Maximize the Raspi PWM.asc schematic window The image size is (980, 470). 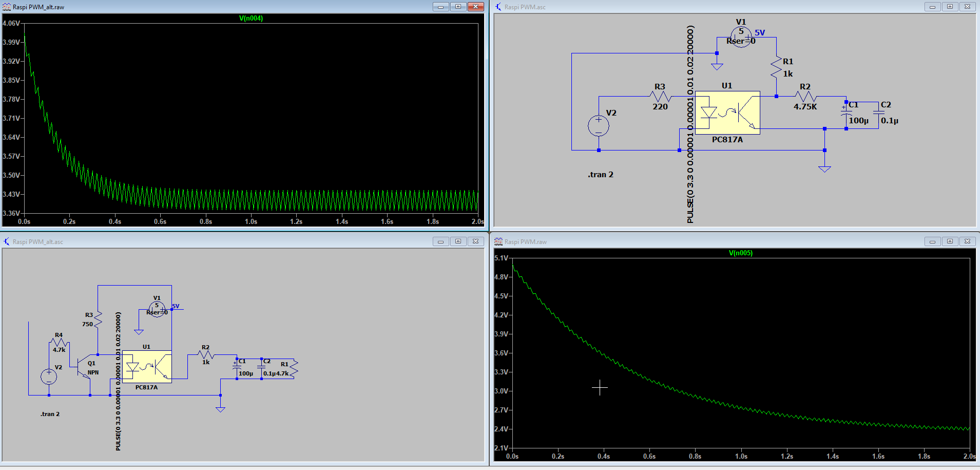click(x=950, y=7)
